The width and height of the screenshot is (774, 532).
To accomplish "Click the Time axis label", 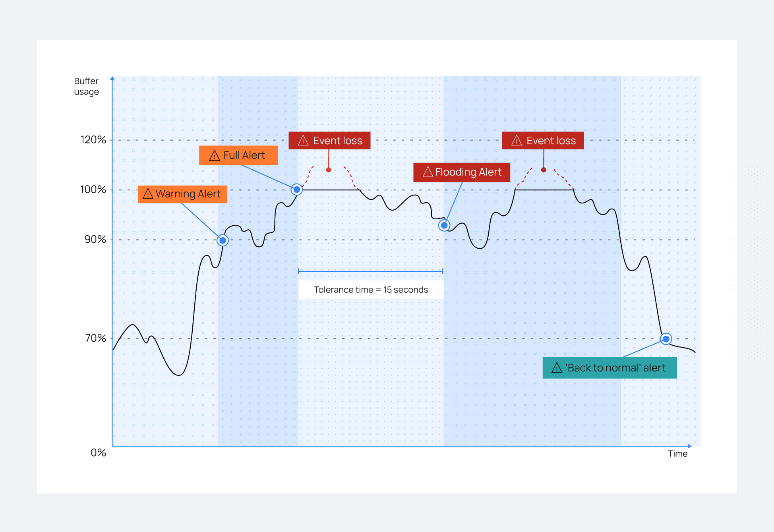I will (677, 454).
